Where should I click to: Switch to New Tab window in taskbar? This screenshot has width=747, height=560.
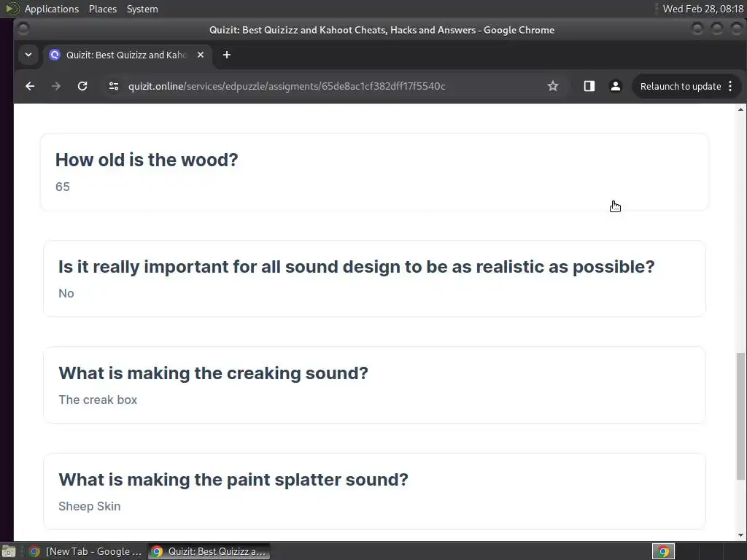pos(85,551)
